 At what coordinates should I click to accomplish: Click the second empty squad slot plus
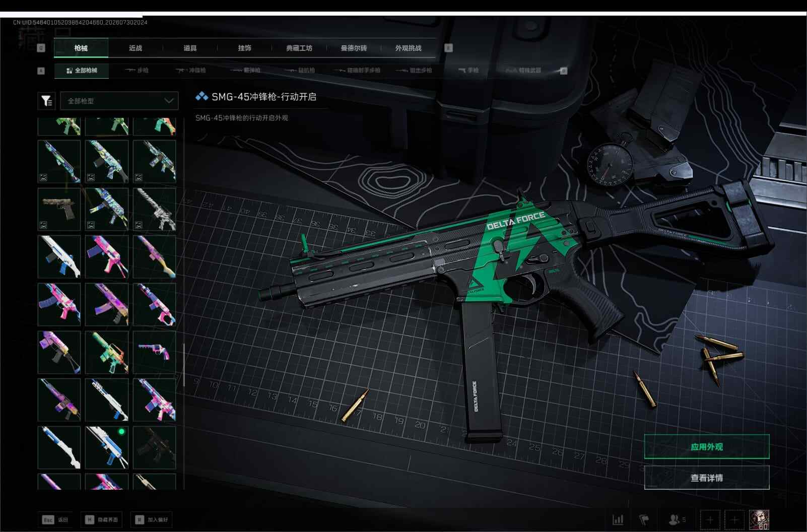tap(734, 519)
